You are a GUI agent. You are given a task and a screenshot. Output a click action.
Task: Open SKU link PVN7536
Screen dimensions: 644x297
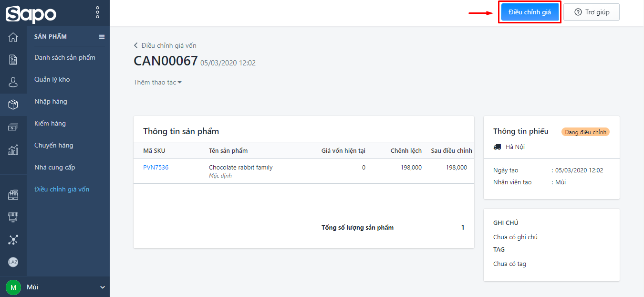coord(156,168)
